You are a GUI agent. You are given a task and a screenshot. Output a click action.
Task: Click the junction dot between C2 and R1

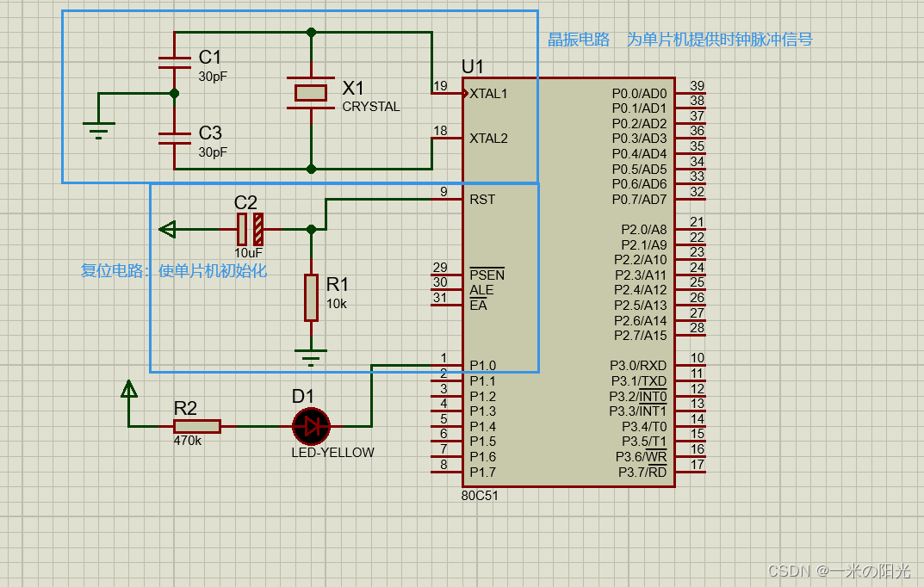[311, 229]
